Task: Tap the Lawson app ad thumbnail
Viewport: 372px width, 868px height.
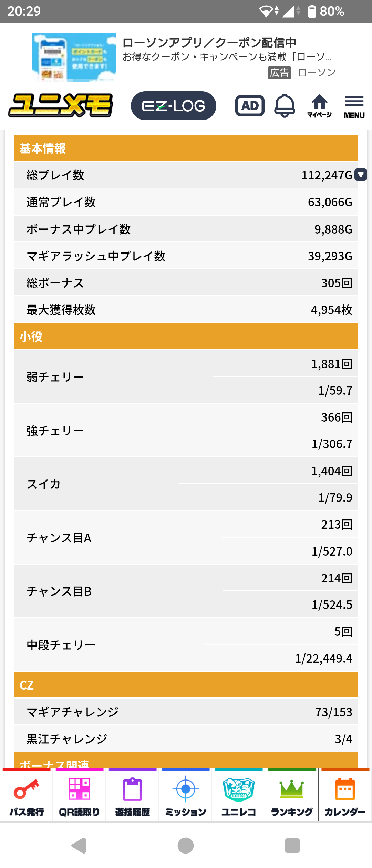Action: [x=74, y=57]
